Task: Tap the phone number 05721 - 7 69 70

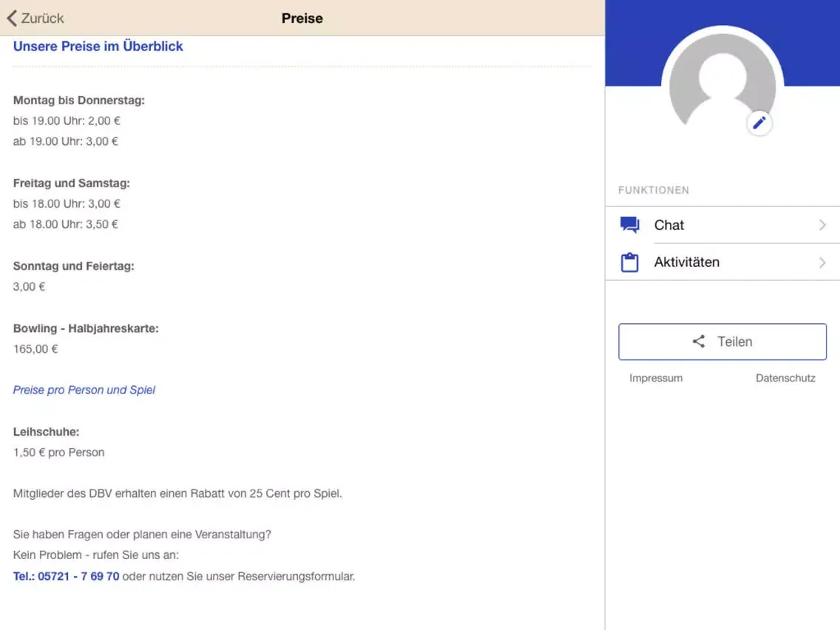Action: point(67,576)
